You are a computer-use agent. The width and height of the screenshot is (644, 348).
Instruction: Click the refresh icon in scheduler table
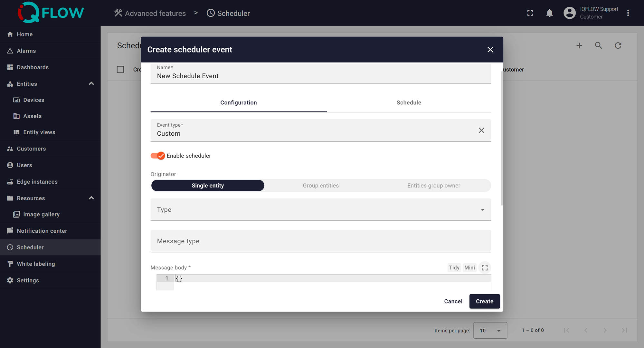click(618, 45)
